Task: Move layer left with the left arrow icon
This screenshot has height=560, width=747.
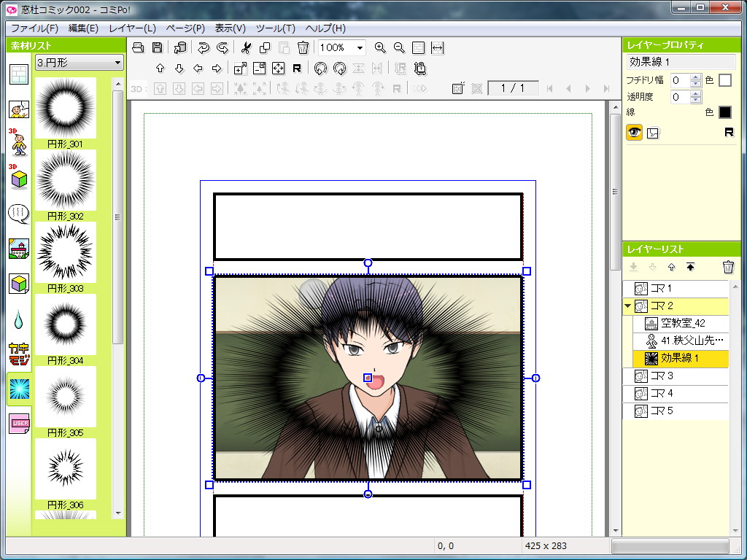Action: click(198, 69)
